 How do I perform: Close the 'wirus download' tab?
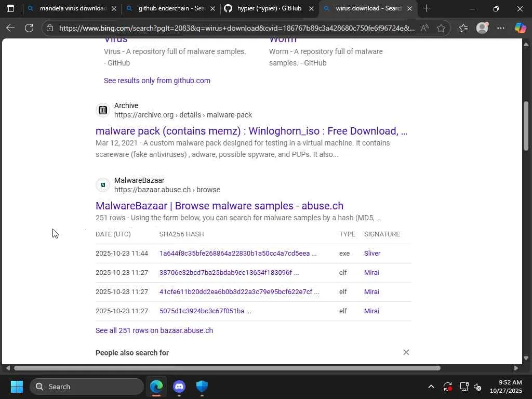pyautogui.click(x=409, y=8)
